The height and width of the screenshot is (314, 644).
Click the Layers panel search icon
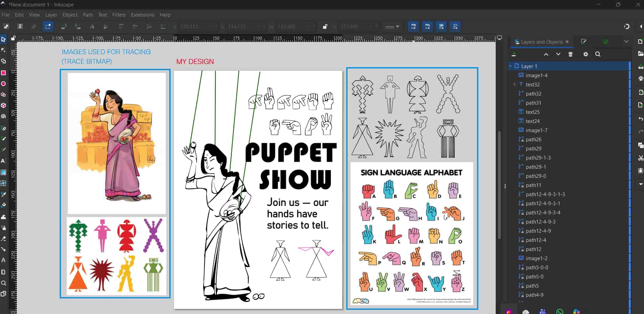coord(598,54)
